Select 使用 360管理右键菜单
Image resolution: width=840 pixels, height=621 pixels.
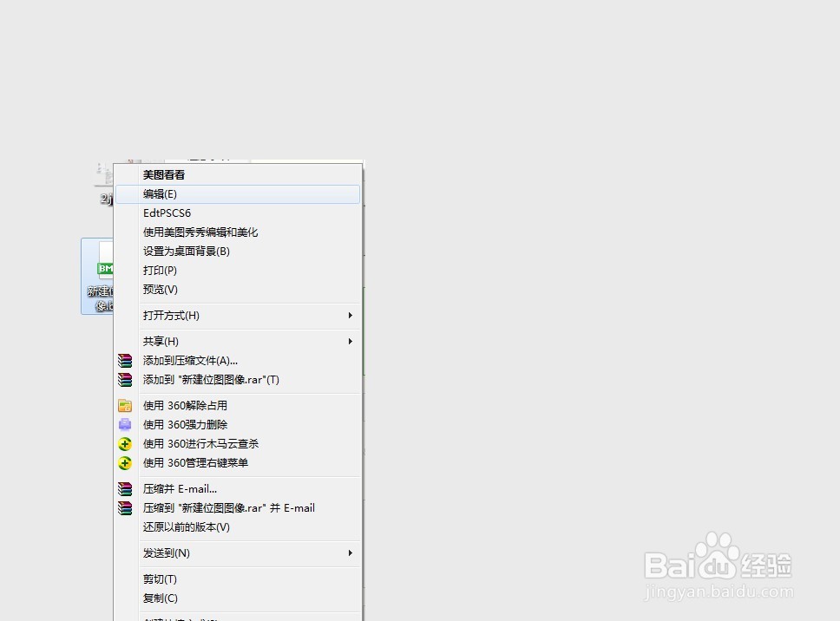pyautogui.click(x=238, y=463)
